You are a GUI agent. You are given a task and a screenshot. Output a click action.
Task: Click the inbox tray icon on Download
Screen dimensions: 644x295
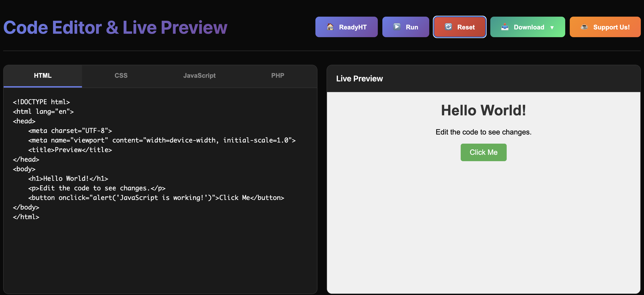(505, 27)
